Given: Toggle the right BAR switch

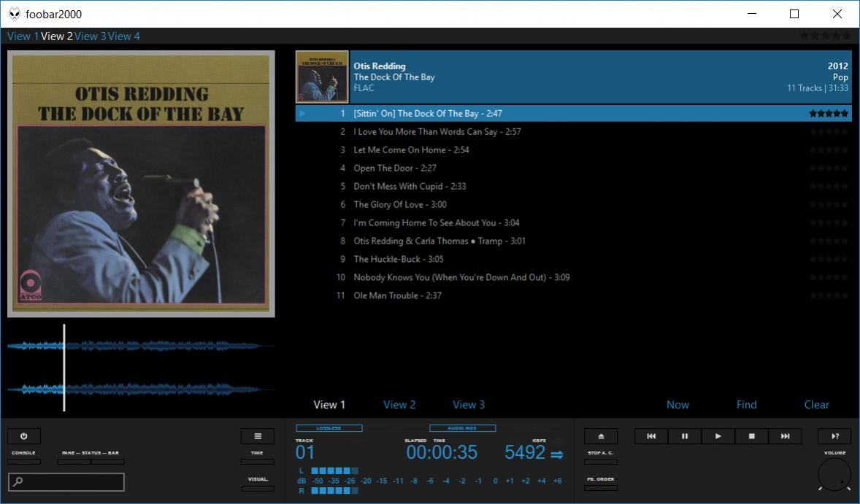Looking at the screenshot, I should [108, 462].
